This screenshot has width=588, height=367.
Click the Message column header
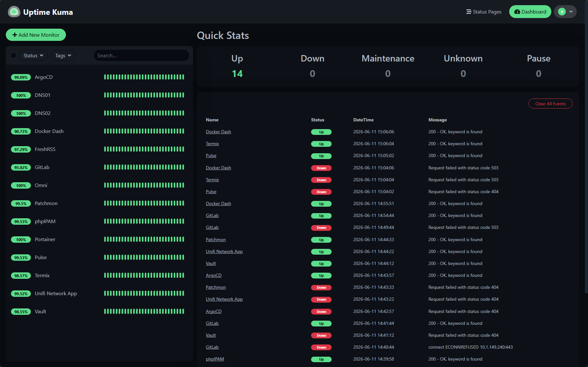(437, 120)
